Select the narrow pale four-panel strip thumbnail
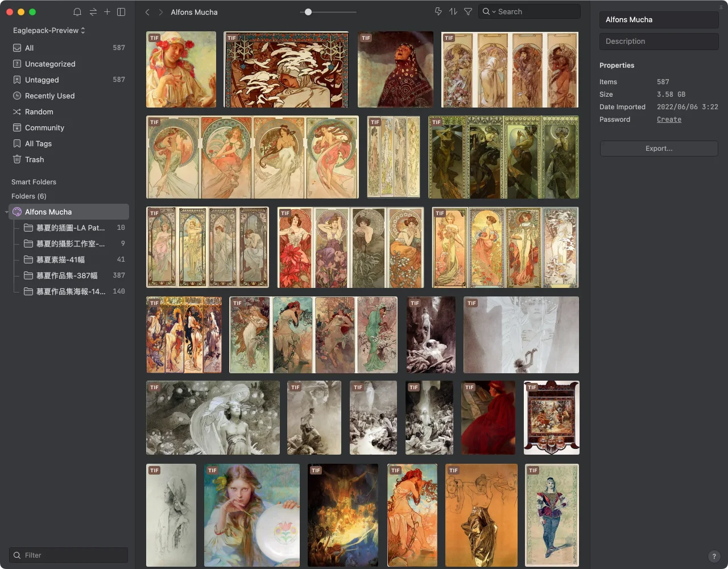The image size is (728, 569). coord(394,157)
